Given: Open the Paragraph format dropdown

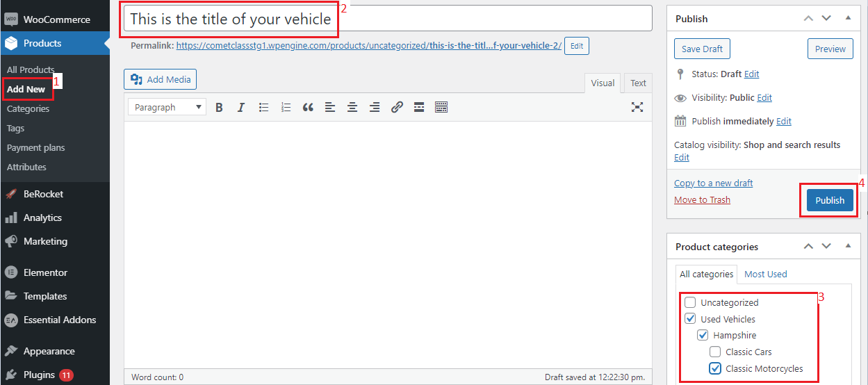Looking at the screenshot, I should click(167, 108).
